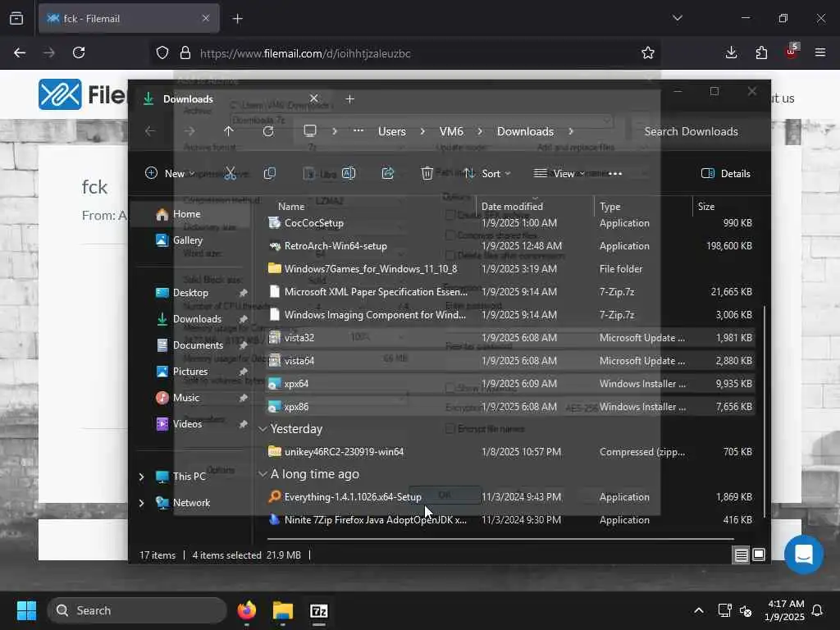Open the Sort dropdown menu

tap(487, 174)
